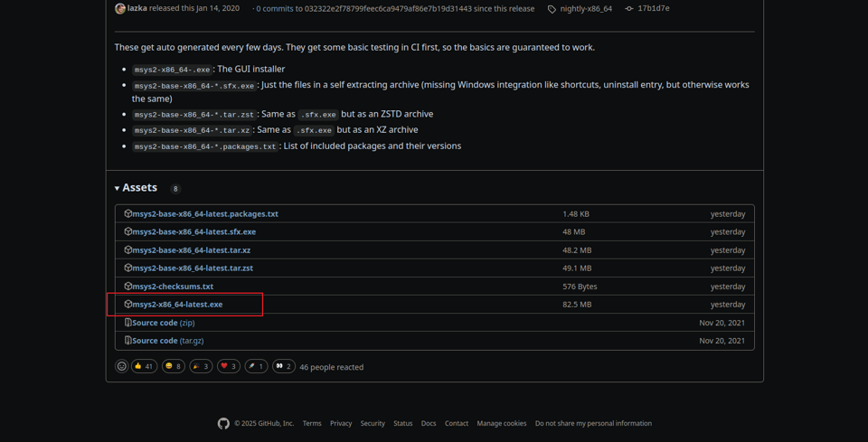
Task: Click the eyes reaction
Action: [284, 366]
